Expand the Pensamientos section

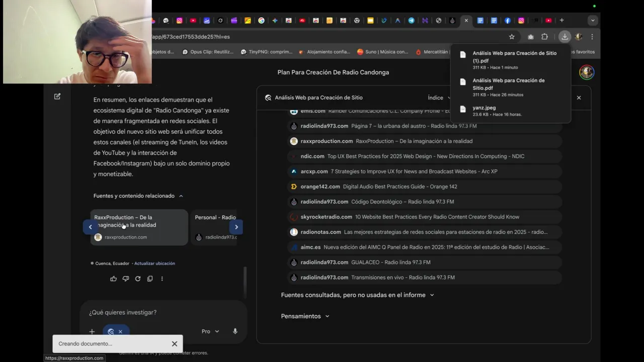pyautogui.click(x=305, y=316)
